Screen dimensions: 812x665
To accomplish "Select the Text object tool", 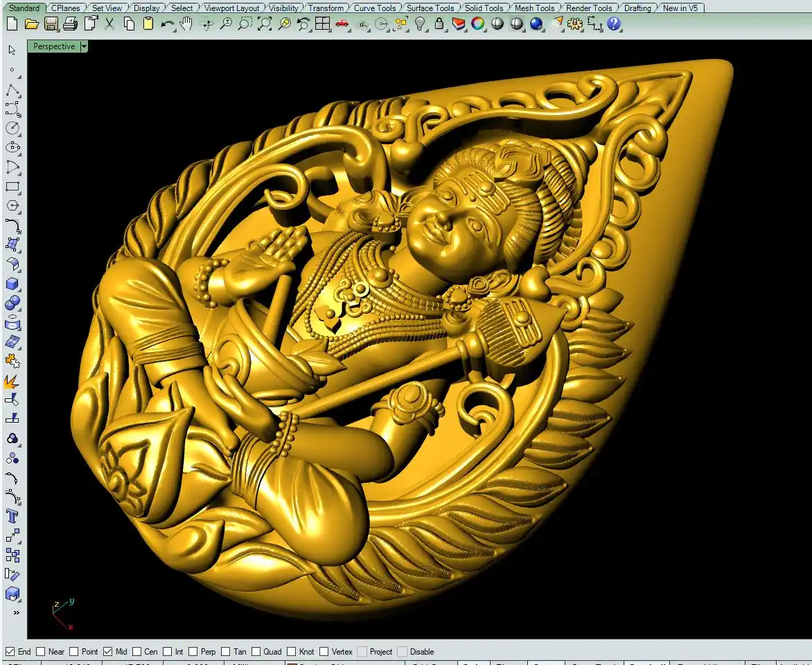I will 12,516.
